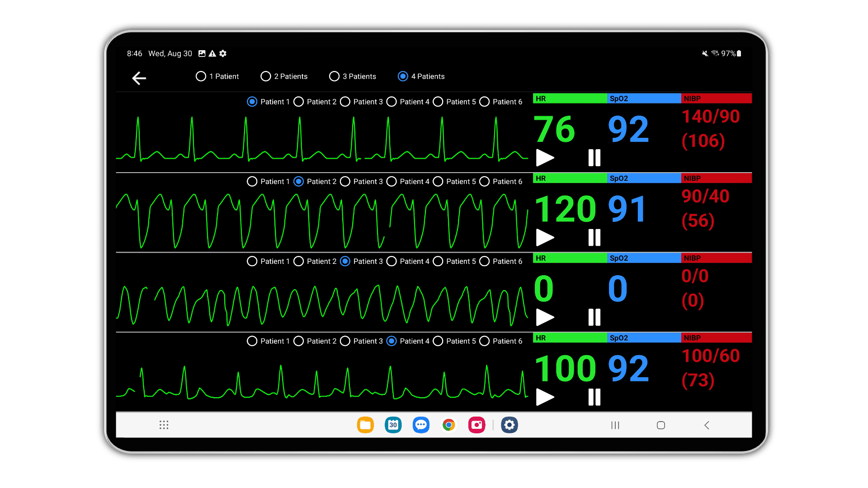This screenshot has width=868, height=488.
Task: Select the 2 Patients view
Action: (x=266, y=76)
